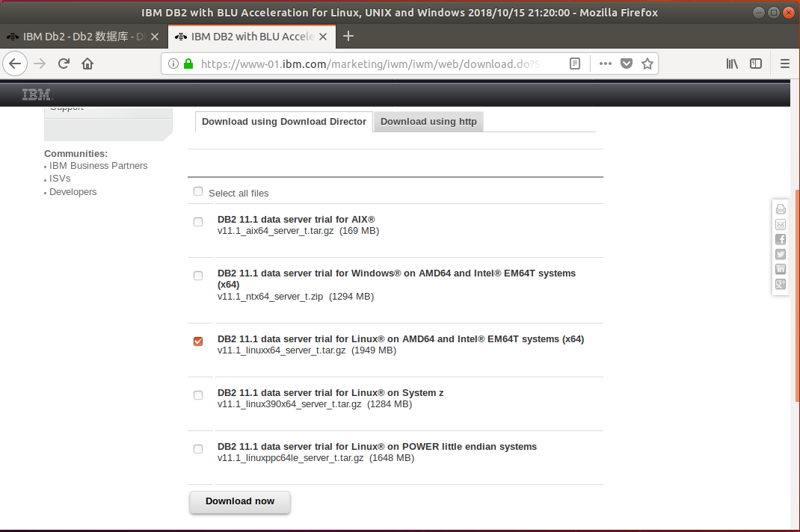Click DB2 trial for Linux on POWER little endian title
This screenshot has height=532, width=800.
coord(377,446)
